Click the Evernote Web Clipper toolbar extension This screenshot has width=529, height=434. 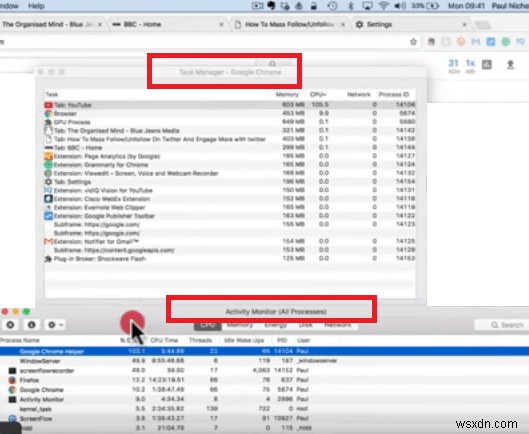(431, 42)
